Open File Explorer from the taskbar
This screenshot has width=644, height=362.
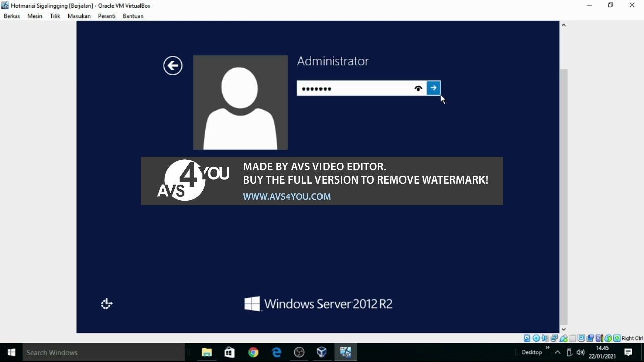(x=206, y=352)
